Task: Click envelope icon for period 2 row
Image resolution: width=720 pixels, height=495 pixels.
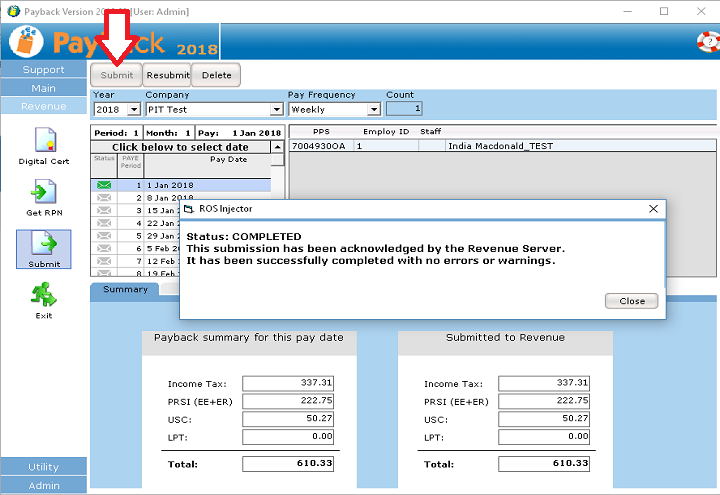Action: tap(104, 198)
